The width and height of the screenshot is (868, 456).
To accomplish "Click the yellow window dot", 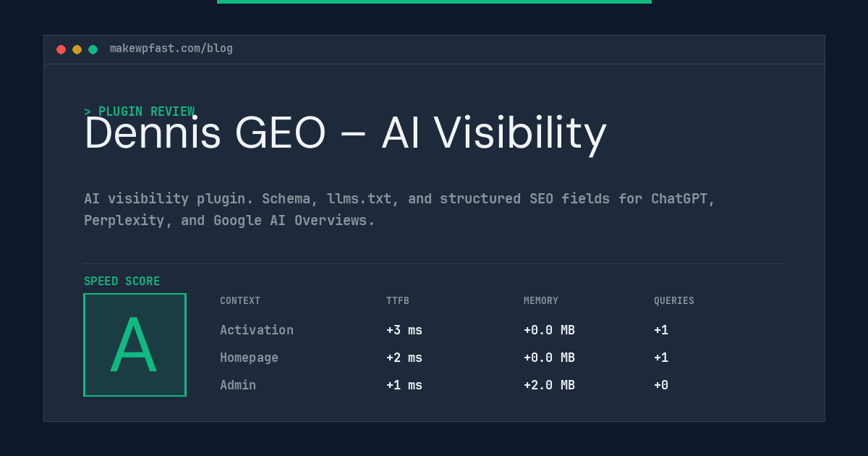I will 77,49.
